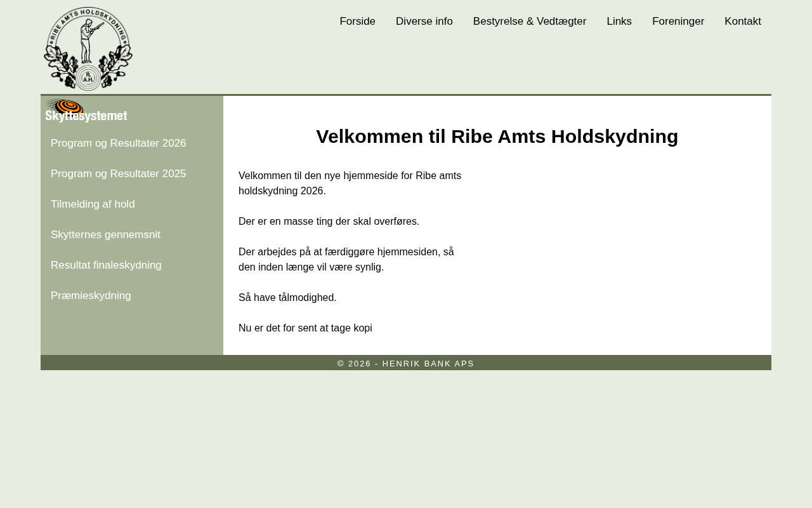View Skytternes gennemsnit

(105, 235)
